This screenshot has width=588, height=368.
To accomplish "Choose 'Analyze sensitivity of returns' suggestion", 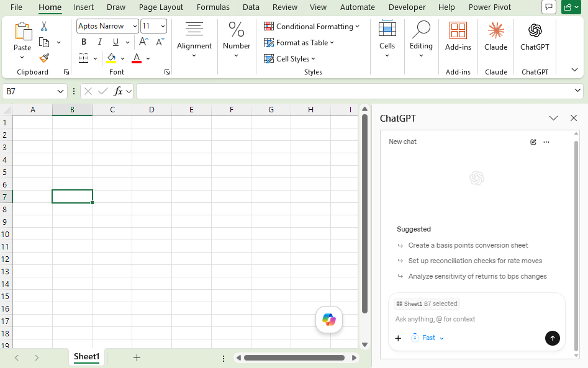I will [x=477, y=277].
